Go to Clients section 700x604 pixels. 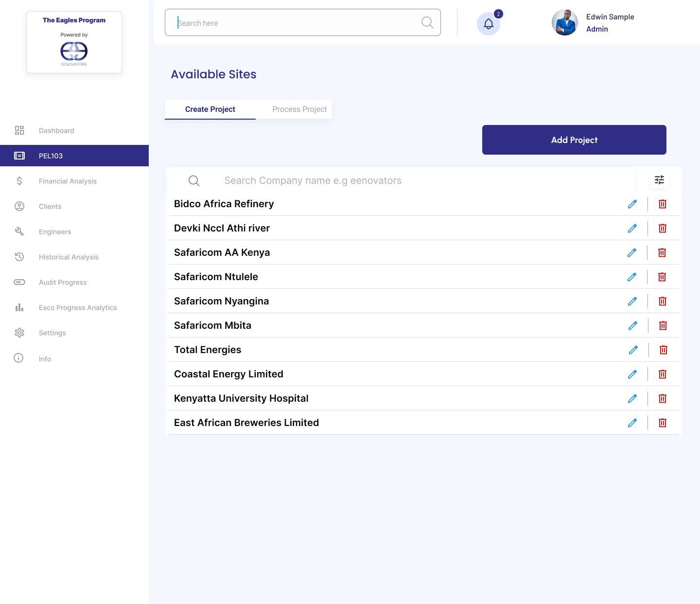(x=74, y=206)
